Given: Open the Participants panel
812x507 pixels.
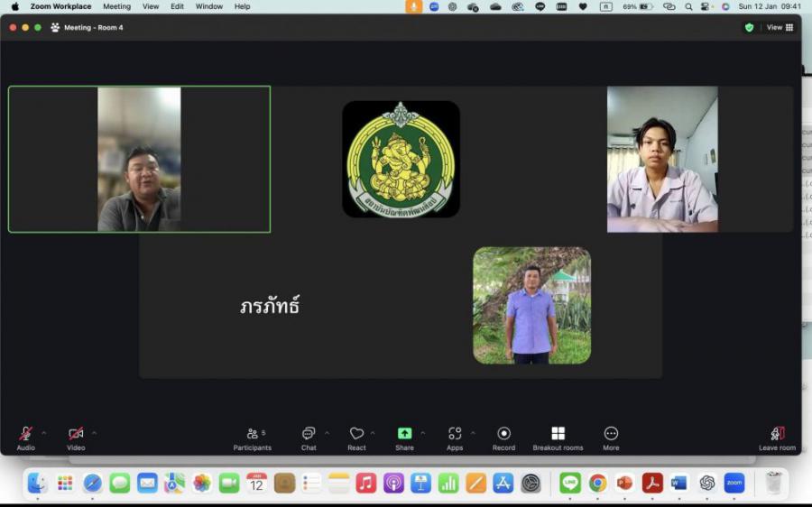Looking at the screenshot, I should [x=252, y=438].
